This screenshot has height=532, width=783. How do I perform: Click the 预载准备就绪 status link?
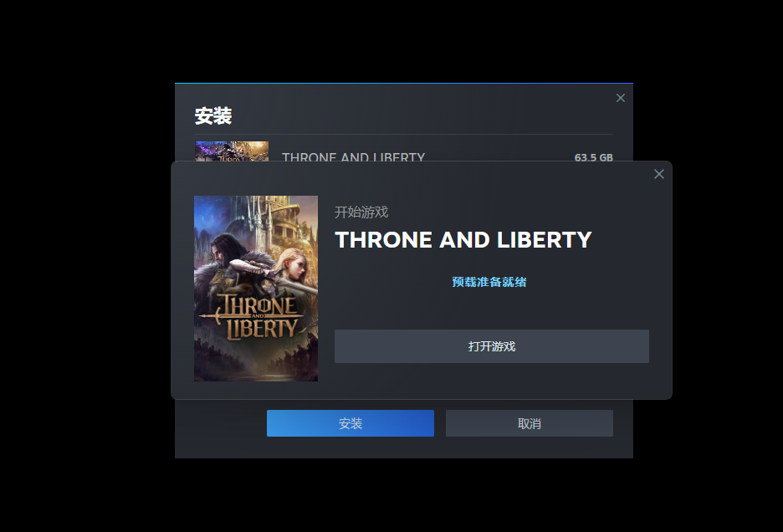pos(489,282)
